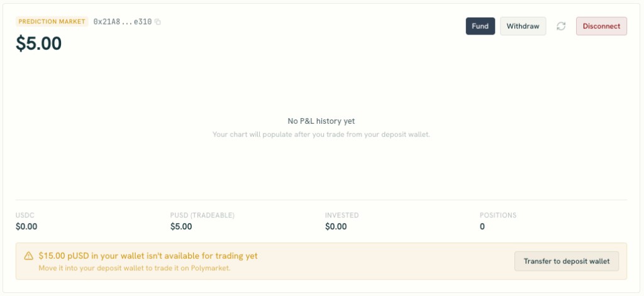Click the $15.00 pUSD unavailable warning text
644x296 pixels.
(x=148, y=256)
